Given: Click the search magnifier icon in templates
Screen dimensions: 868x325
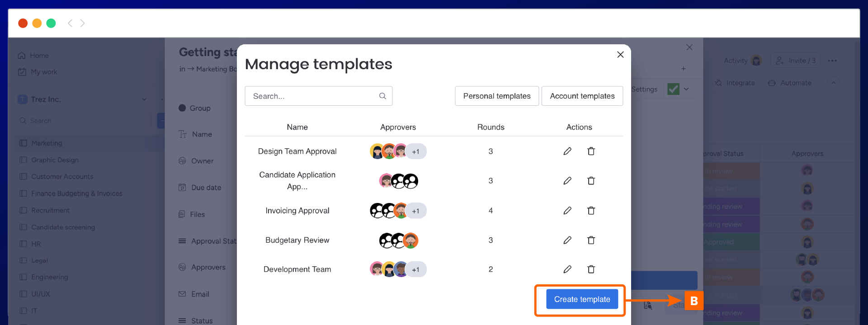Looking at the screenshot, I should pyautogui.click(x=382, y=96).
